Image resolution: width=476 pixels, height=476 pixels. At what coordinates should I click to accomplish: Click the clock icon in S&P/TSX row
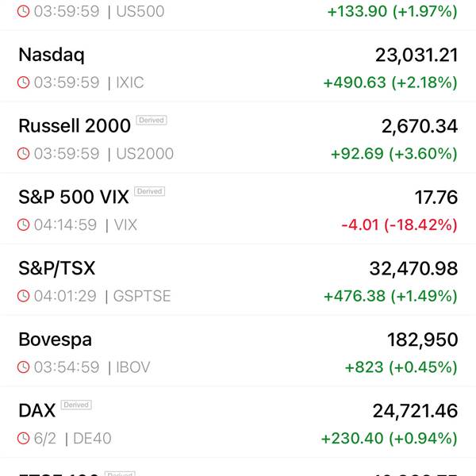[x=24, y=297]
